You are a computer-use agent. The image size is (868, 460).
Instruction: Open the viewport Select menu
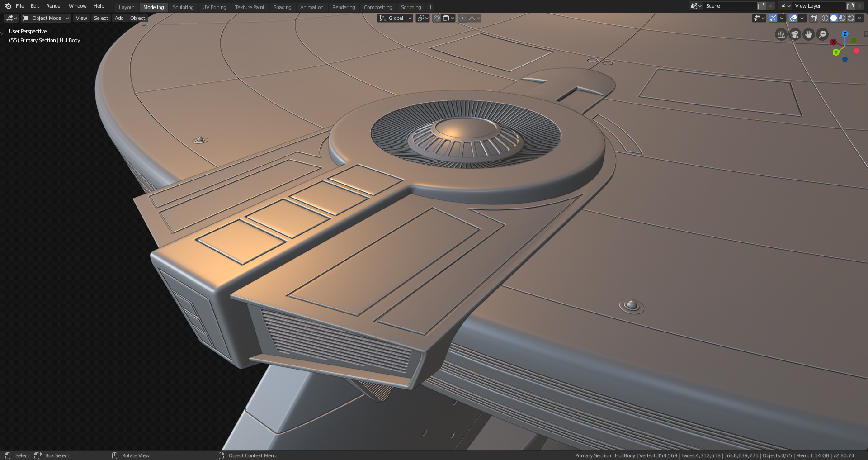[101, 18]
